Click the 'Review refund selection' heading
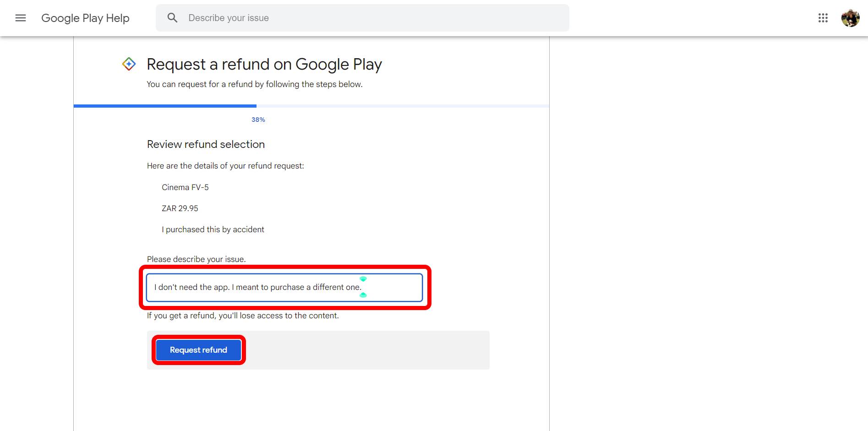 pyautogui.click(x=206, y=144)
